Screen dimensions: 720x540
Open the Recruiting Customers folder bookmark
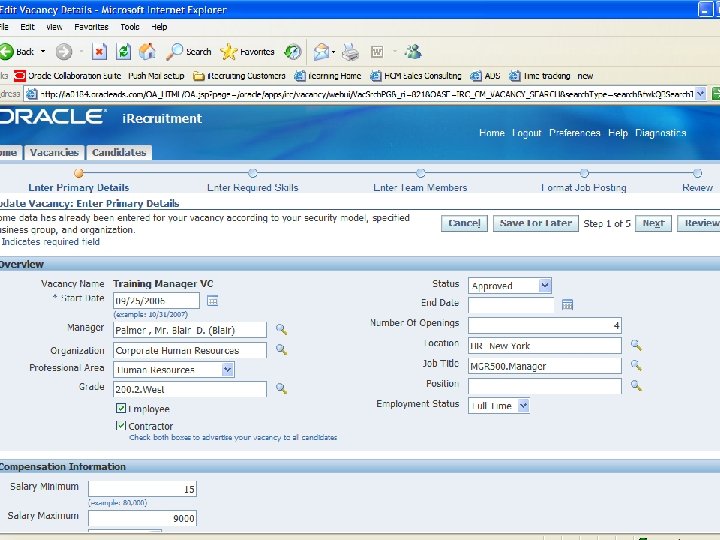(239, 76)
